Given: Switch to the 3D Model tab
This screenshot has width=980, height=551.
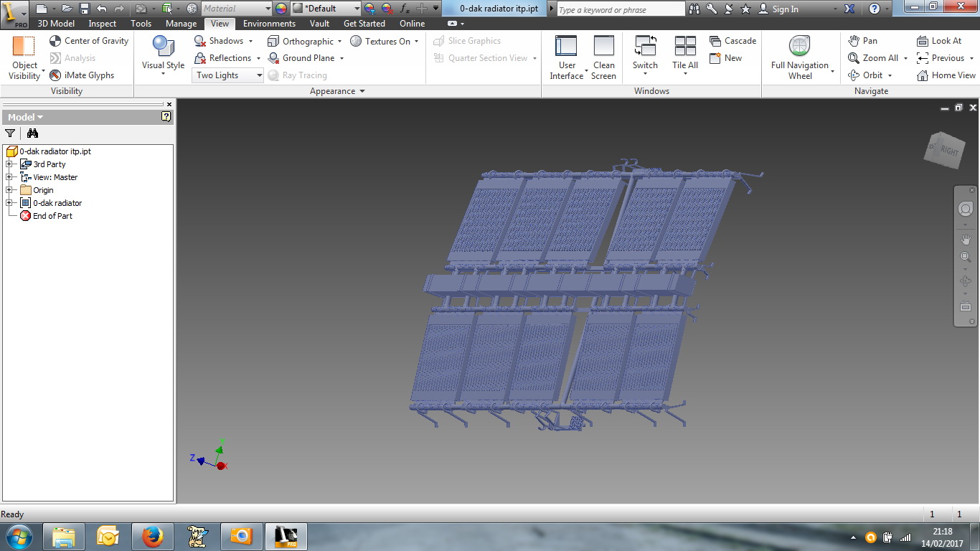Looking at the screenshot, I should tap(56, 24).
